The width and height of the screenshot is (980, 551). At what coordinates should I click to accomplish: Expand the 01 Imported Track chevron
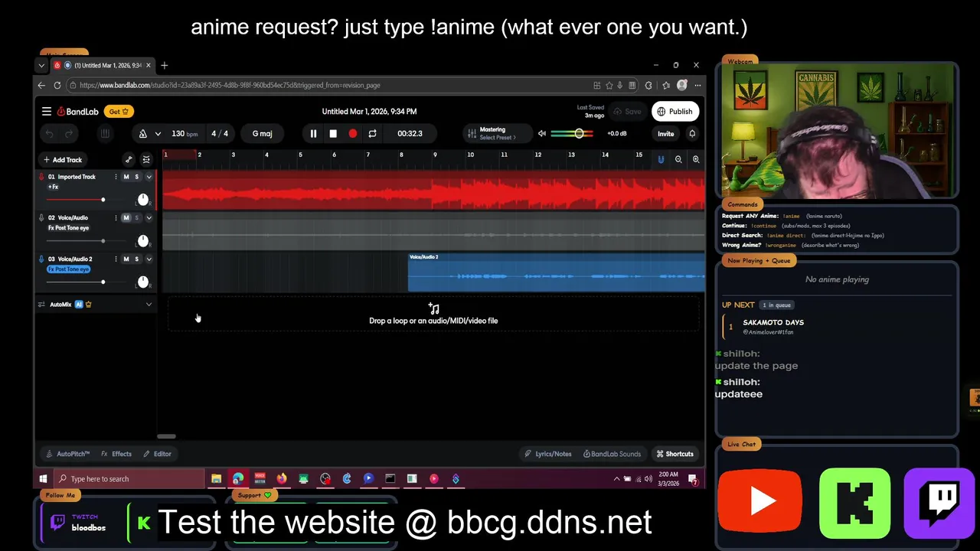(149, 177)
